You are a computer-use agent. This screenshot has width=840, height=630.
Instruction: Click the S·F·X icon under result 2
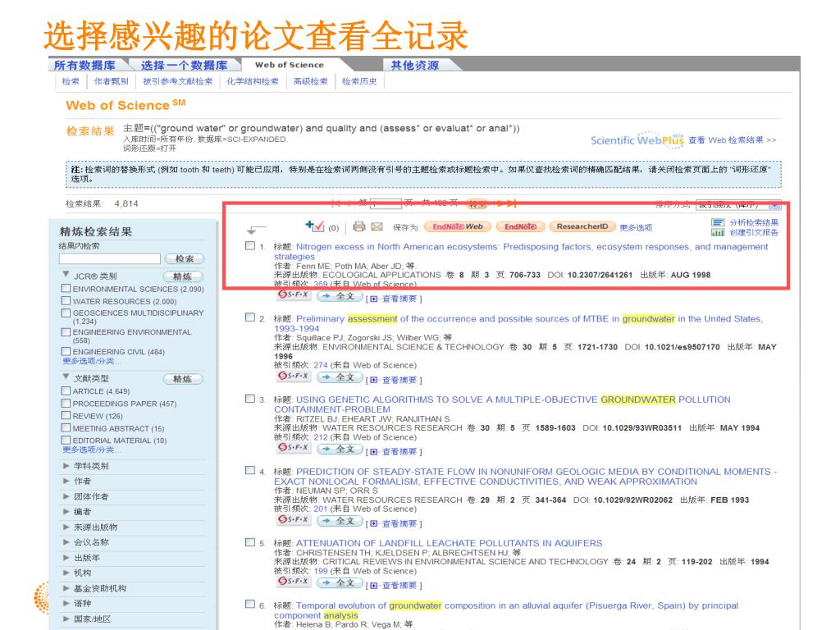click(293, 376)
